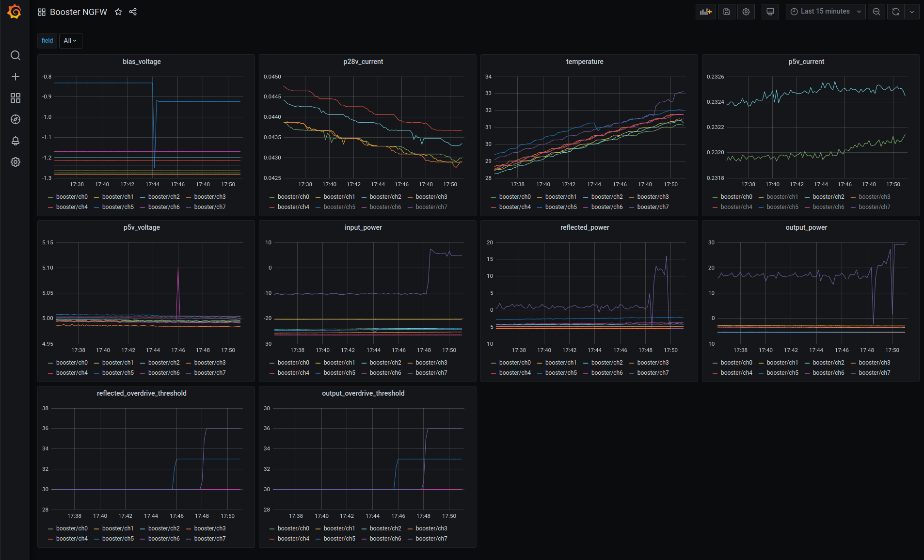The image size is (924, 560).
Task: Open the field variable All dropdown
Action: click(x=70, y=41)
